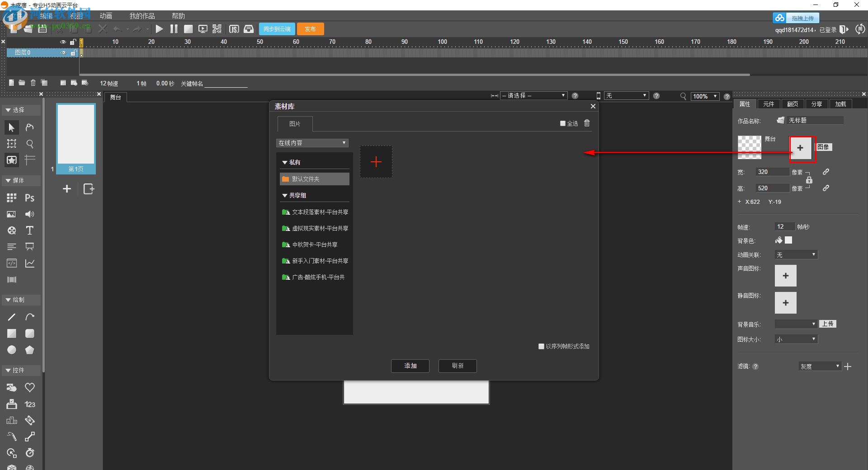Toggle visibility of layer 图层0

(63, 52)
